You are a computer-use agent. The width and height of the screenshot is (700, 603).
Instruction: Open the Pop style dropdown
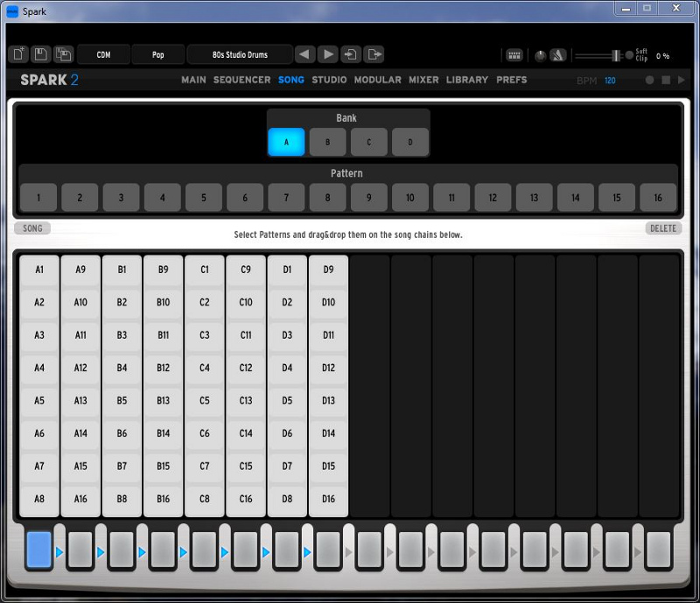[x=158, y=54]
